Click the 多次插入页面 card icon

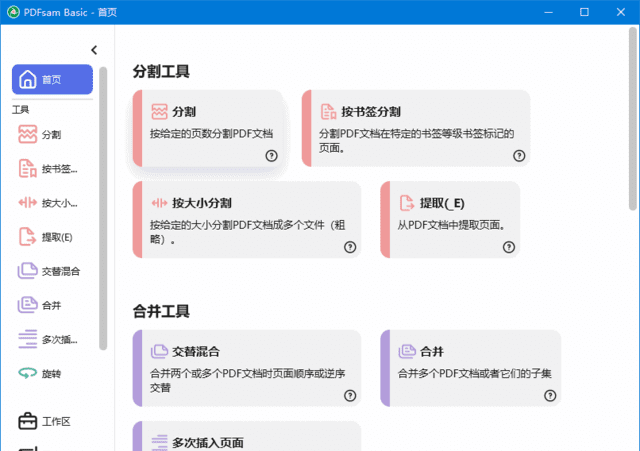click(x=159, y=442)
